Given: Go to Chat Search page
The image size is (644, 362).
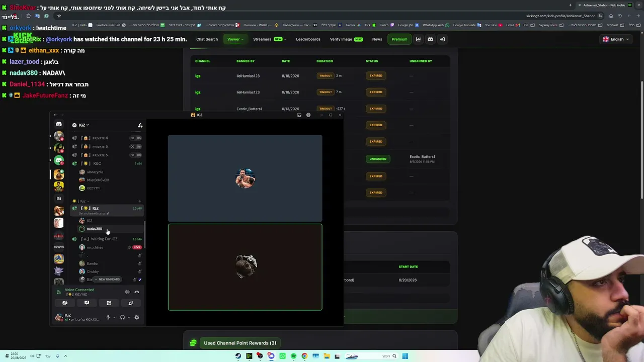Looking at the screenshot, I should [x=207, y=39].
